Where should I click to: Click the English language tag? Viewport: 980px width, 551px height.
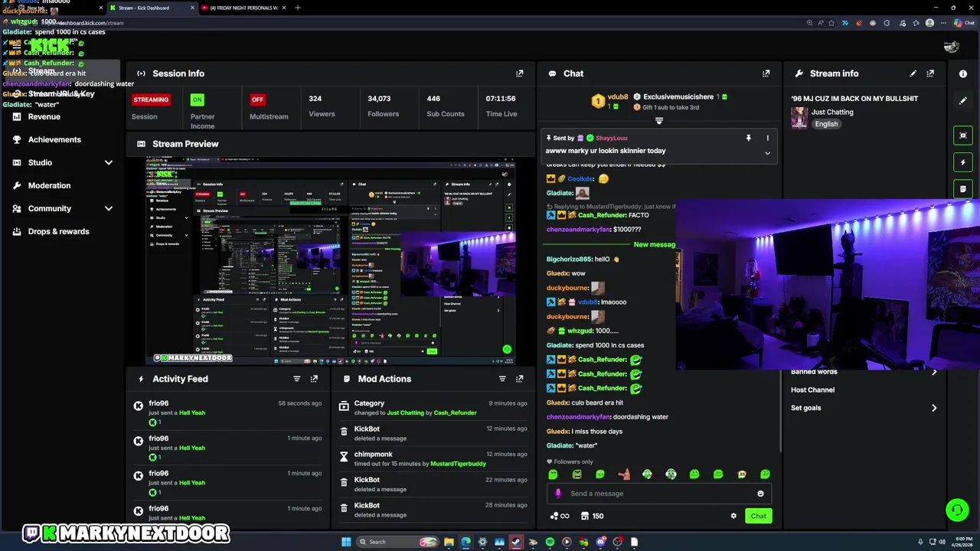coord(826,124)
